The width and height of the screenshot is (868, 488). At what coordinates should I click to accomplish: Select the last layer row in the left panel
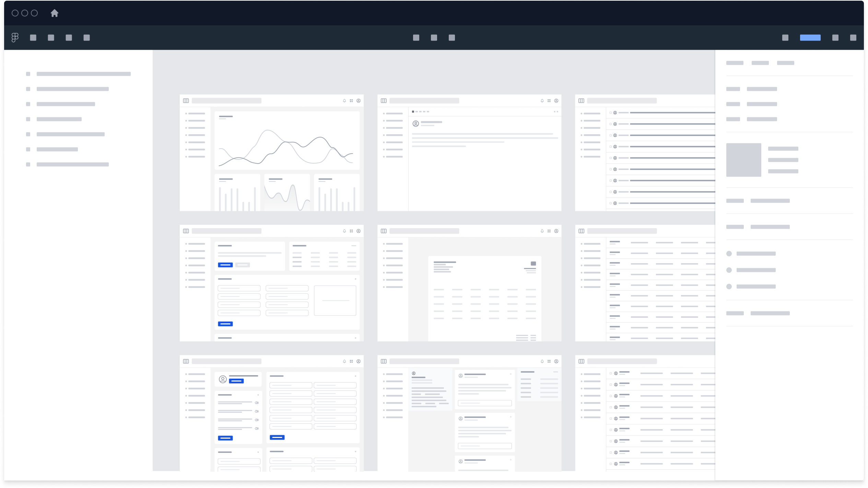(x=72, y=165)
